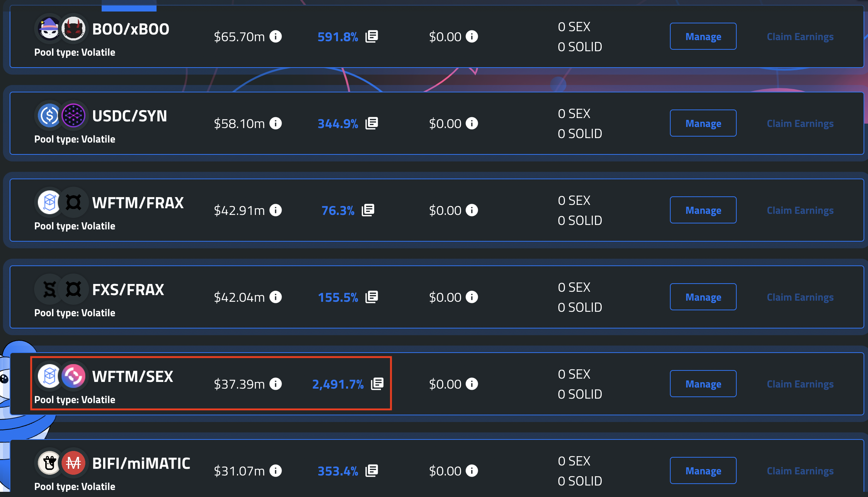Image resolution: width=868 pixels, height=497 pixels.
Task: Click the BOO/xBOO pool icon
Action: [59, 28]
